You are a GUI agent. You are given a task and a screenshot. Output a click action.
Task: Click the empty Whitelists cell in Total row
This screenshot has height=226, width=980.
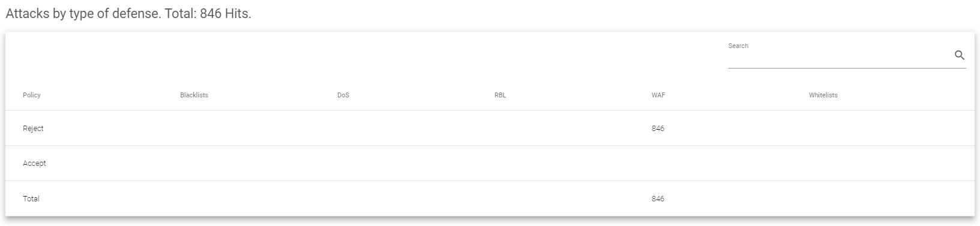coord(888,198)
